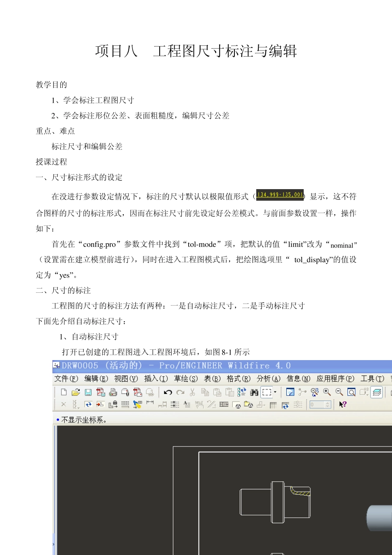Click the regenerate list arrows icon
Viewport: 392px width, 555px height.
[241, 392]
